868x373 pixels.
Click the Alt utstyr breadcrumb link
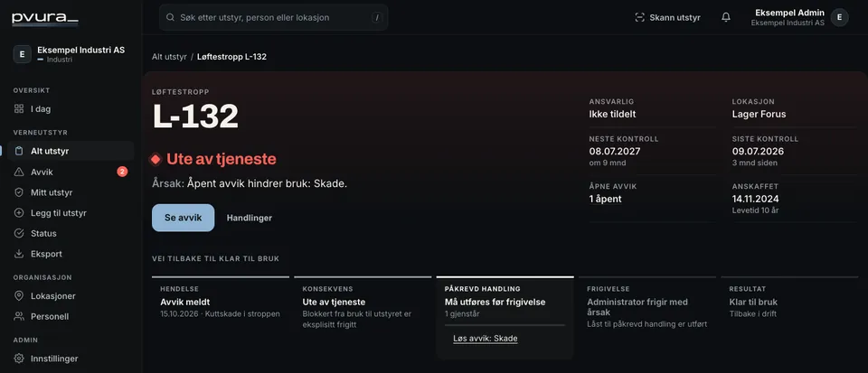169,56
